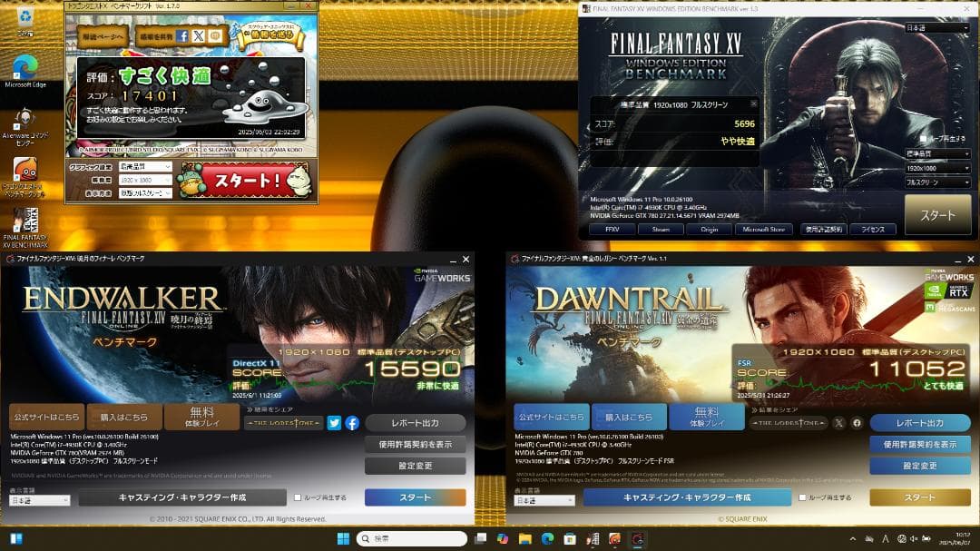
Task: Click 無料体験プレイ button in Endwalker window
Action: (201, 417)
